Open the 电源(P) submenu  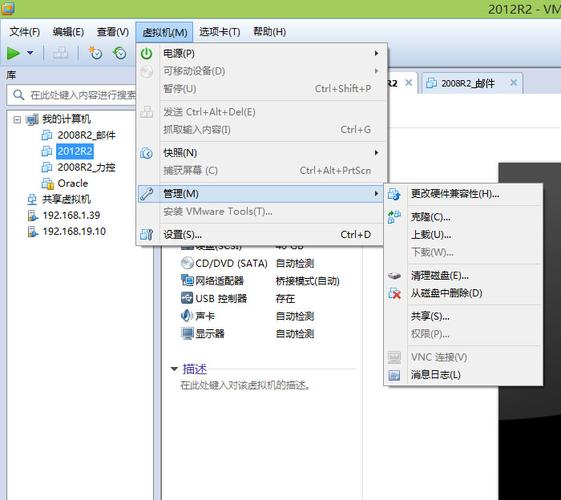261,53
